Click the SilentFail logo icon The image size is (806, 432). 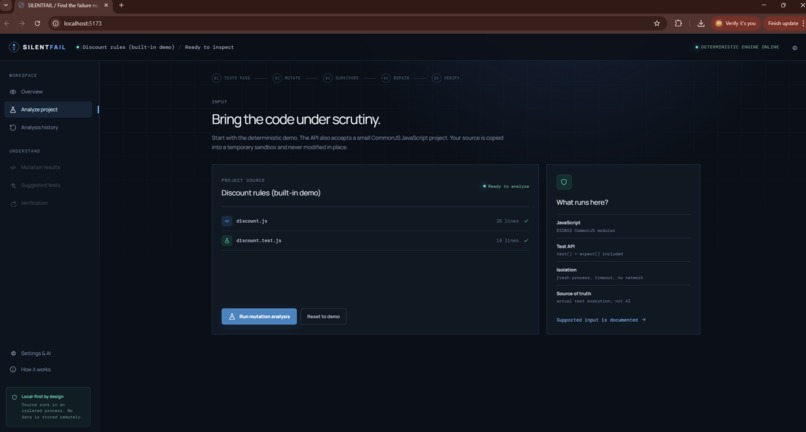click(14, 47)
